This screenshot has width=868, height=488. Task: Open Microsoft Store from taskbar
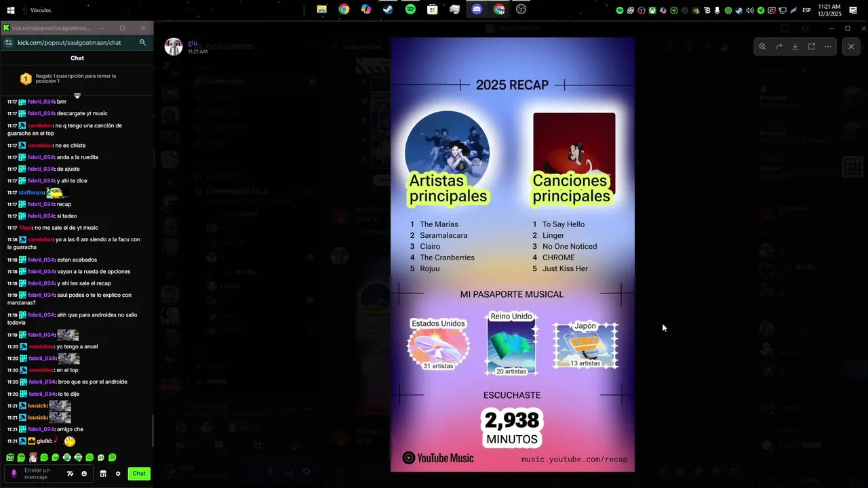coord(432,9)
